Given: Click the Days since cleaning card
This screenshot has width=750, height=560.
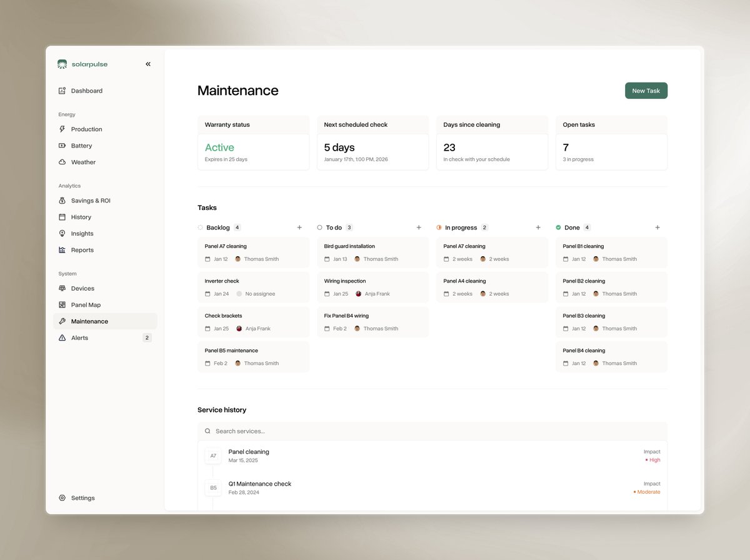Looking at the screenshot, I should tap(492, 142).
